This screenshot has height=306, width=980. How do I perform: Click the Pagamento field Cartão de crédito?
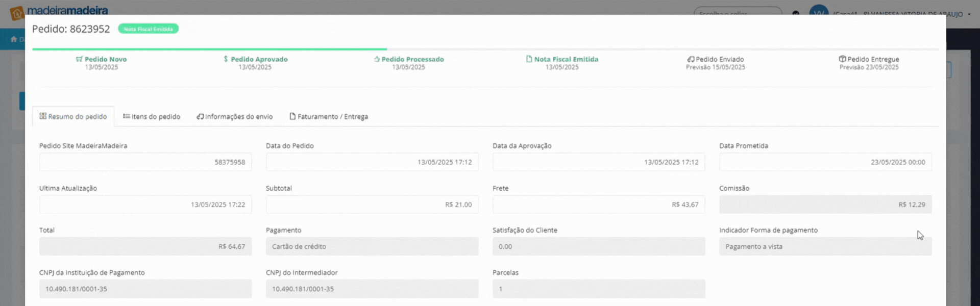coord(372,246)
